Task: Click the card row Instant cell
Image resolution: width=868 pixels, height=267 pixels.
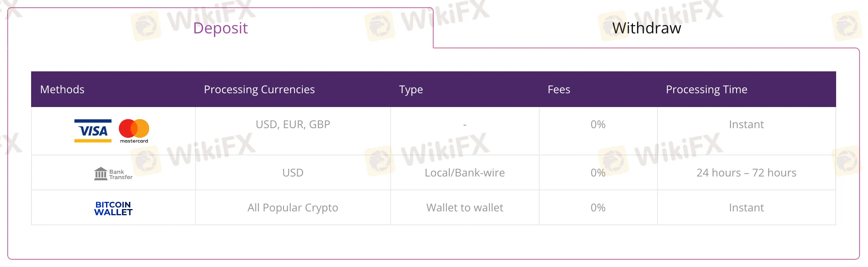Action: pyautogui.click(x=746, y=124)
